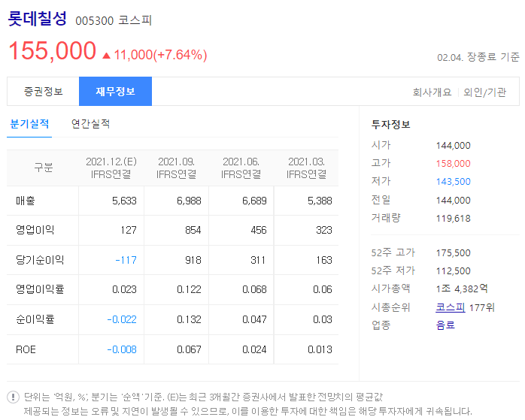Click the 영업이익률 row label
The height and width of the screenshot is (420, 525).
tap(40, 289)
